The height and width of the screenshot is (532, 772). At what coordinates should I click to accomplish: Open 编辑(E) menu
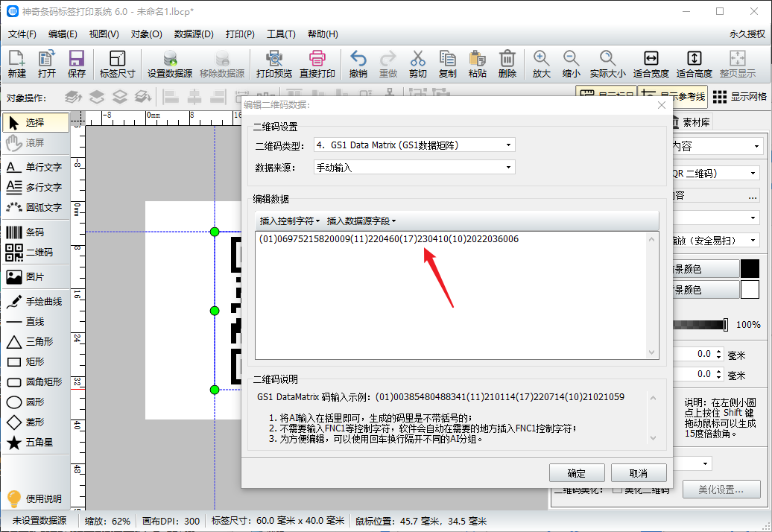click(63, 34)
